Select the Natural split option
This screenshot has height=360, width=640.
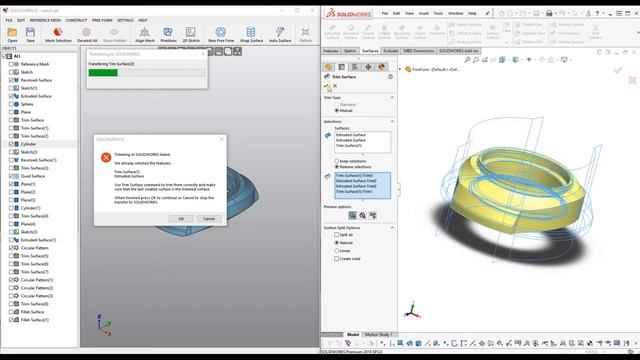(x=337, y=242)
